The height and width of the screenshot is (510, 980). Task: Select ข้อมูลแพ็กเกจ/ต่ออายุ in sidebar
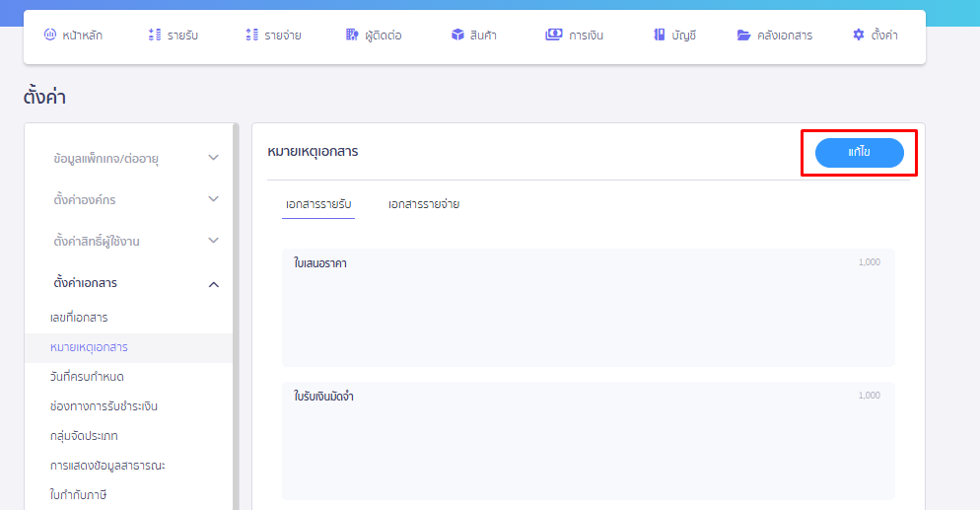tap(105, 159)
